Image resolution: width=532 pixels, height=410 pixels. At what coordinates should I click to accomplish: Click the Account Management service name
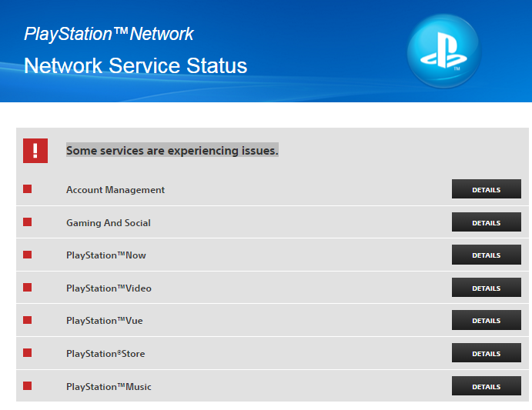pyautogui.click(x=115, y=190)
